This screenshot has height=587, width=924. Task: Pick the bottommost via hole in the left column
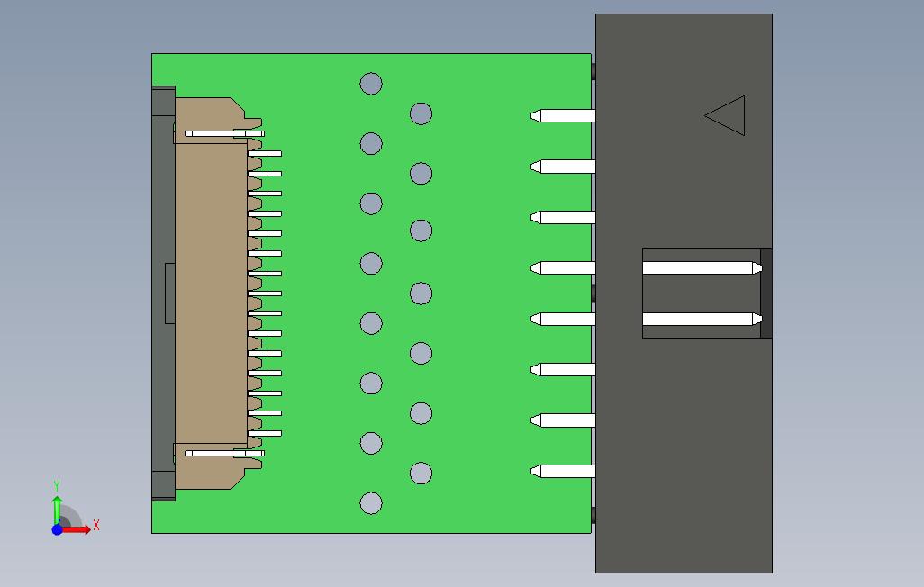[371, 503]
